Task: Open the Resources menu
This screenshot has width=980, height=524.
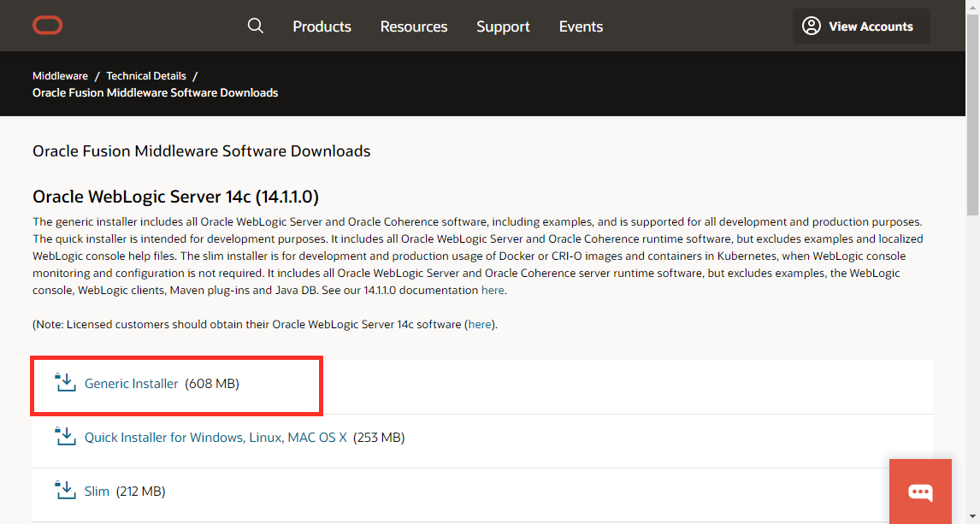Action: tap(413, 26)
